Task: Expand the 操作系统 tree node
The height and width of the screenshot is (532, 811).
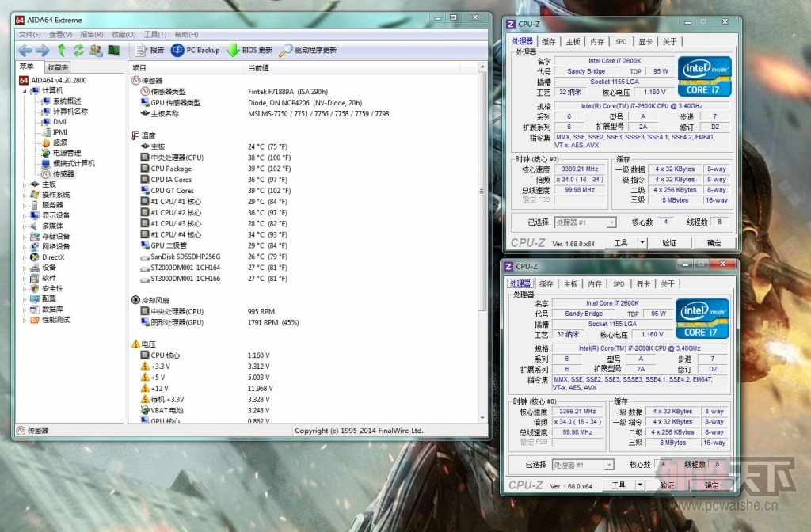Action: 25,195
